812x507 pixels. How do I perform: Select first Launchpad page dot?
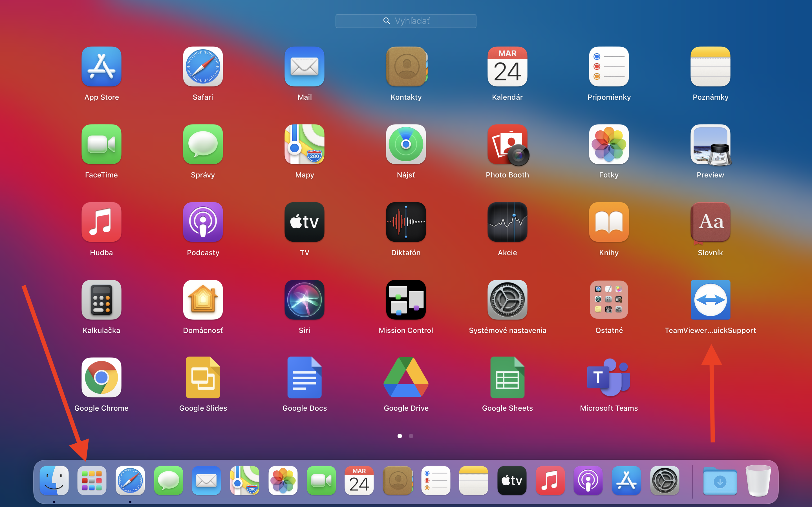click(x=400, y=436)
